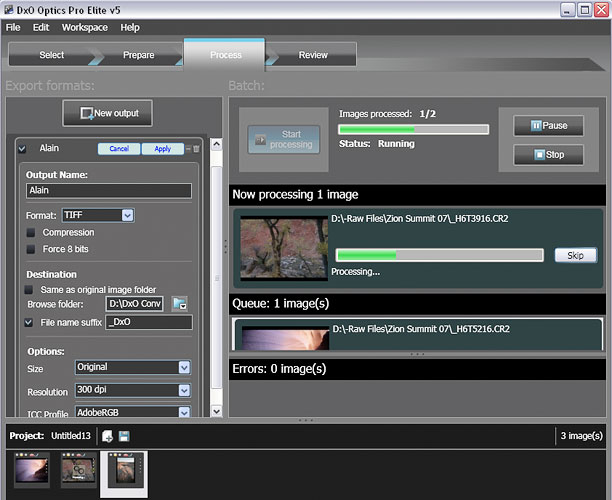Uncheck the File name suffix checkbox
The image size is (612, 500).
[x=28, y=322]
